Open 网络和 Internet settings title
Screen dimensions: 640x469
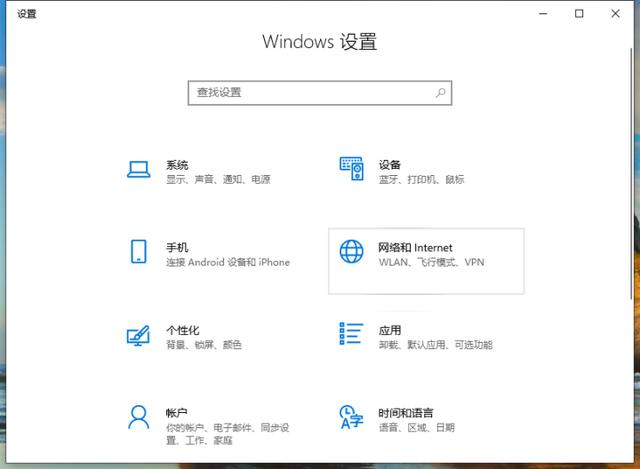tap(415, 247)
